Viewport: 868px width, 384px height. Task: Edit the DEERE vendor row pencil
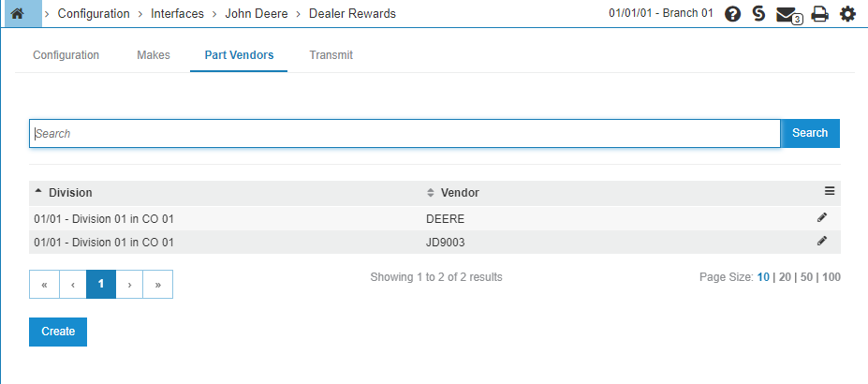click(822, 217)
